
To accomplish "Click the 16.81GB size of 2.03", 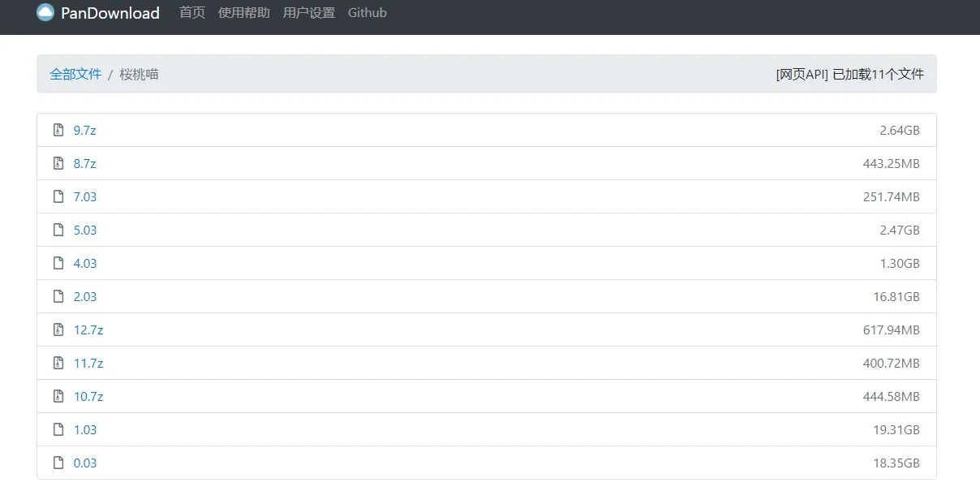I will click(896, 296).
